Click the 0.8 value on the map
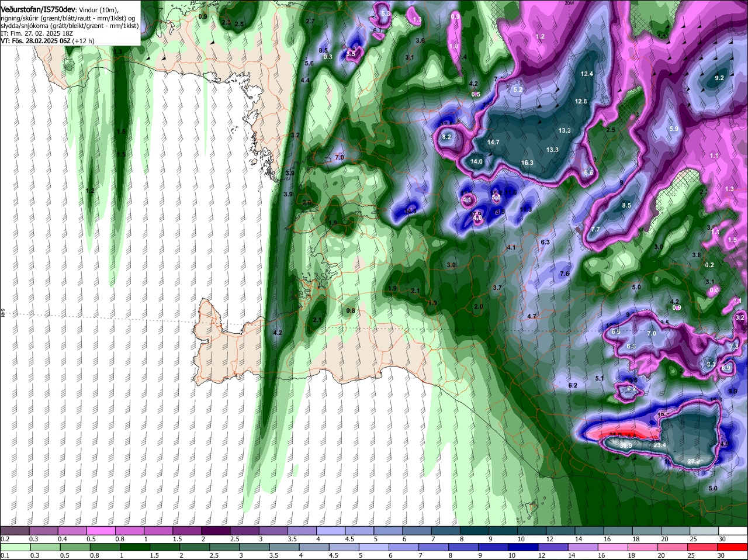Viewport: 748px width, 560px height. [x=351, y=310]
